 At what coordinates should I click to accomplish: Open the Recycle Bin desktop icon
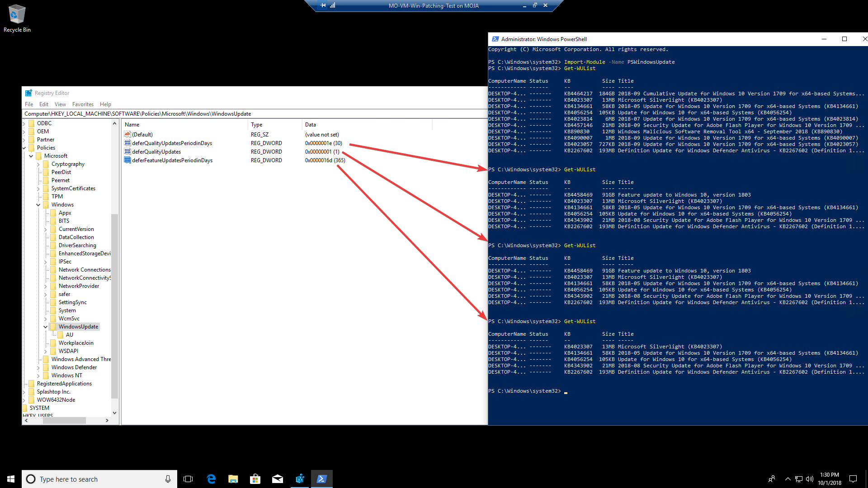17,18
